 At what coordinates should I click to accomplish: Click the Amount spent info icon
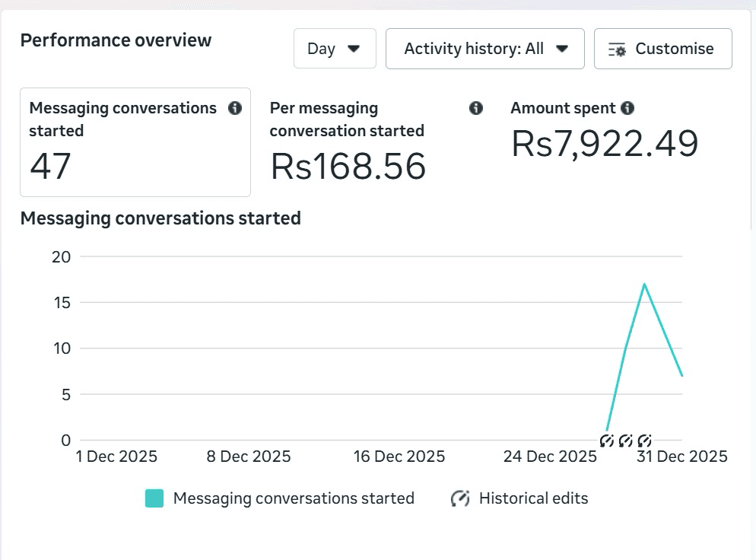tap(627, 108)
